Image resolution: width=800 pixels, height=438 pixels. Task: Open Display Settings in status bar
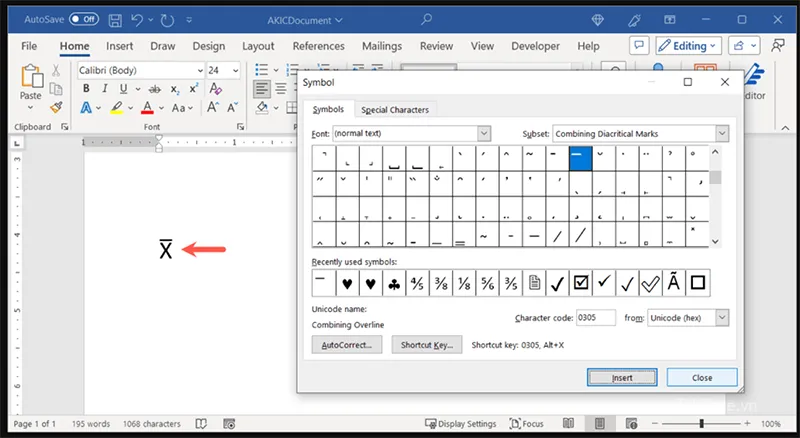pos(461,424)
